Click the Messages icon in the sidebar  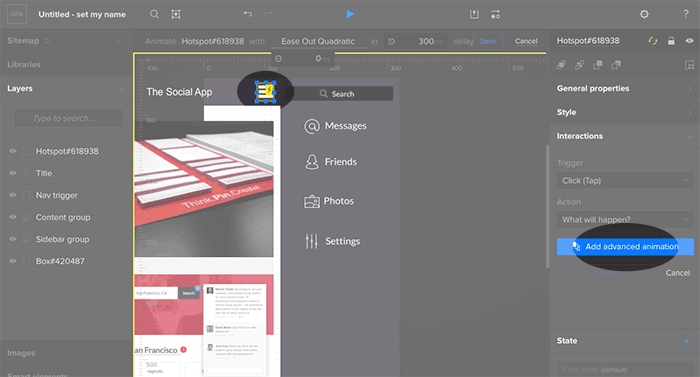(x=312, y=126)
